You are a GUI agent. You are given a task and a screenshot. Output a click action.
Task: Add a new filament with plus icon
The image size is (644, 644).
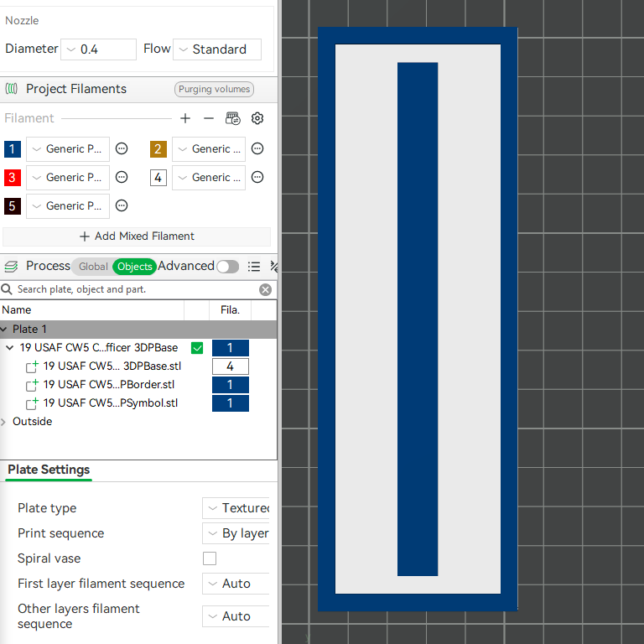[185, 118]
